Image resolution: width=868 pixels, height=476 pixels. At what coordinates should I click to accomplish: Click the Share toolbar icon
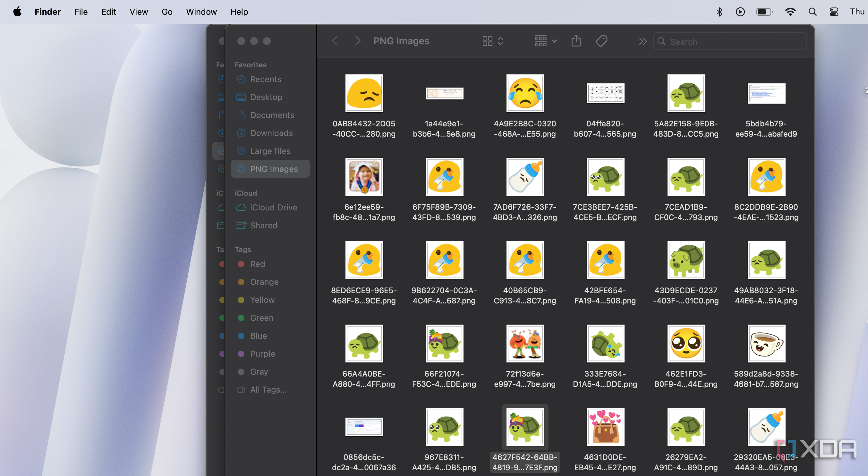[576, 41]
